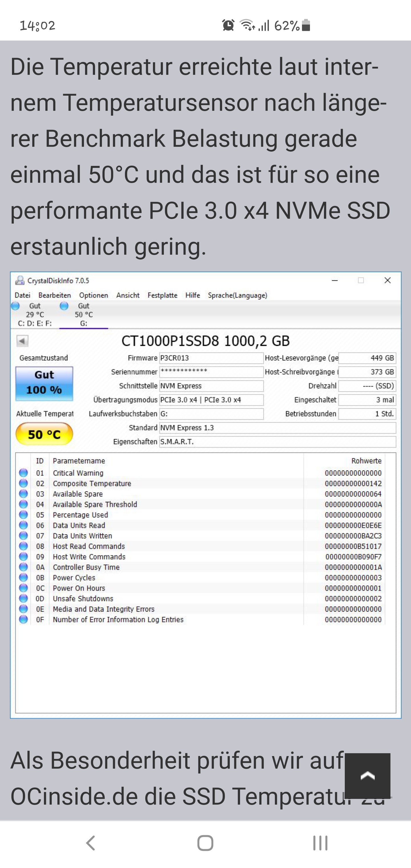Click the status dot for Host Read Commands

click(x=23, y=546)
